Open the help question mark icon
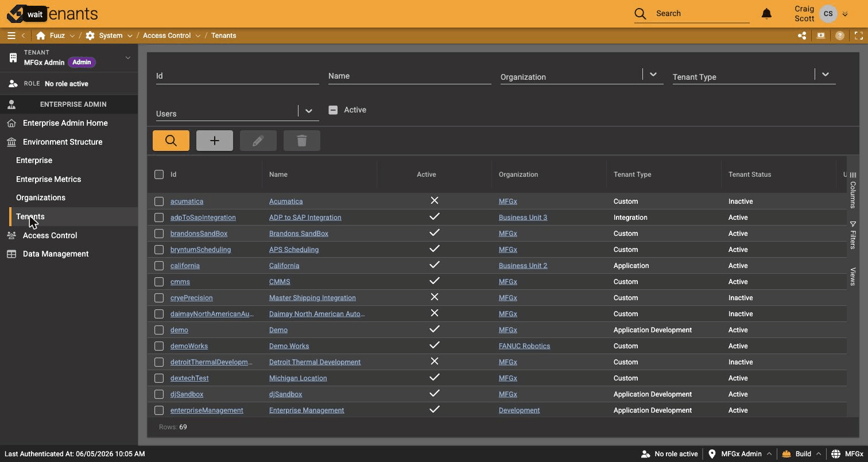 [840, 36]
